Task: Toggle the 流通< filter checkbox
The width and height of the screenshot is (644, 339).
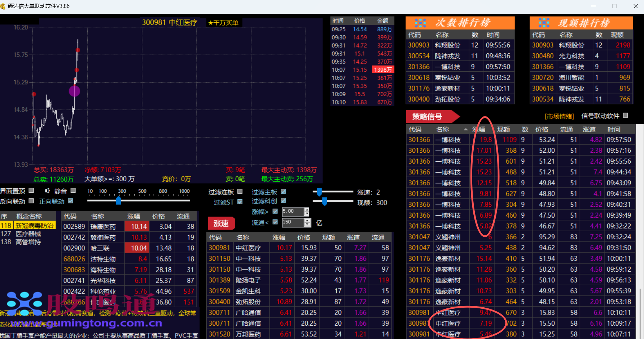Action: (275, 222)
